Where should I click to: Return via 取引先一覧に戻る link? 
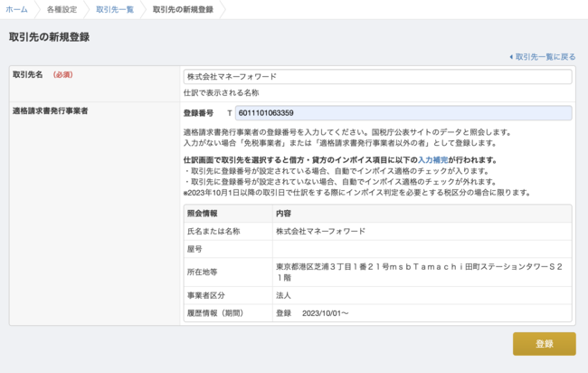(x=545, y=57)
